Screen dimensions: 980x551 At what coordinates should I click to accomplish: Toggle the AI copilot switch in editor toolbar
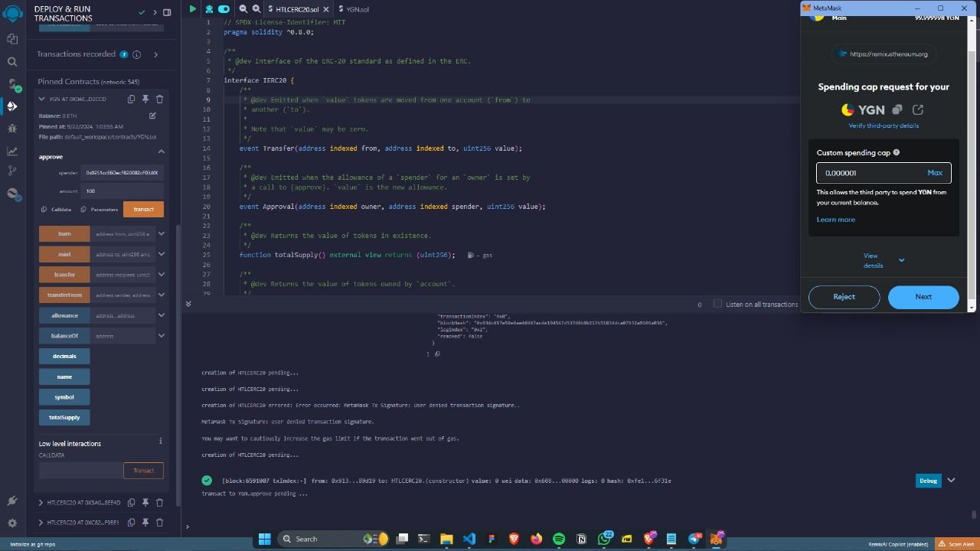224,9
